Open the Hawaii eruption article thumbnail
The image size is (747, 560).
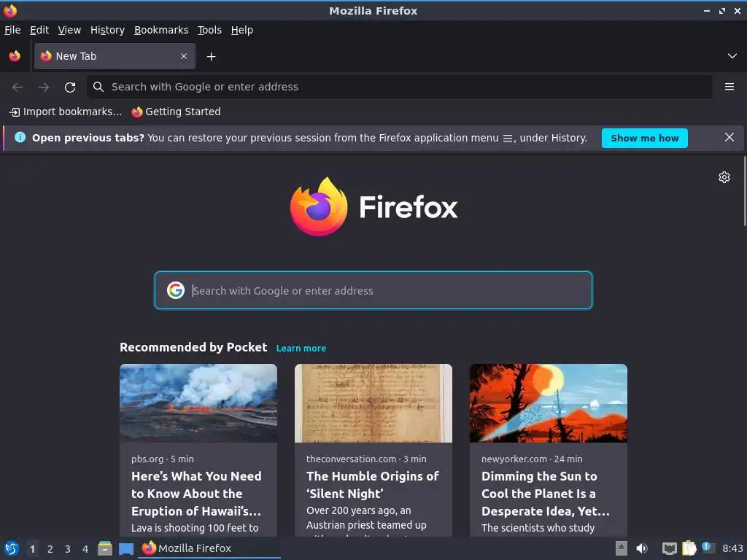pyautogui.click(x=198, y=402)
